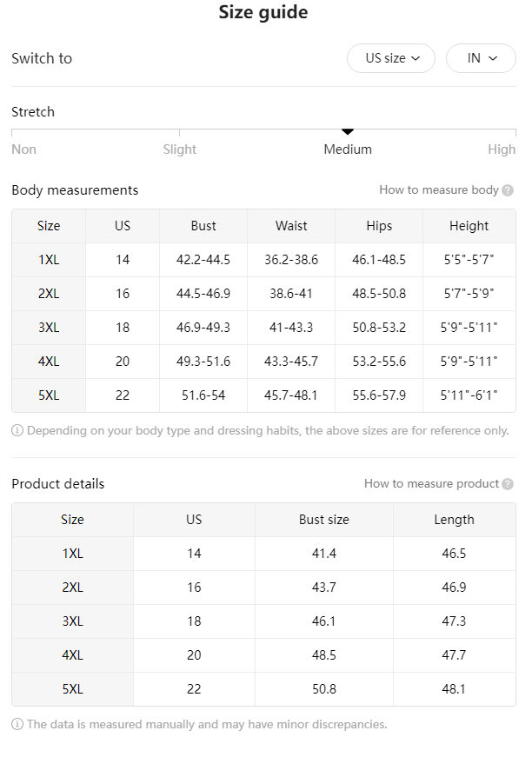Open the How to measure body link

pyautogui.click(x=439, y=189)
